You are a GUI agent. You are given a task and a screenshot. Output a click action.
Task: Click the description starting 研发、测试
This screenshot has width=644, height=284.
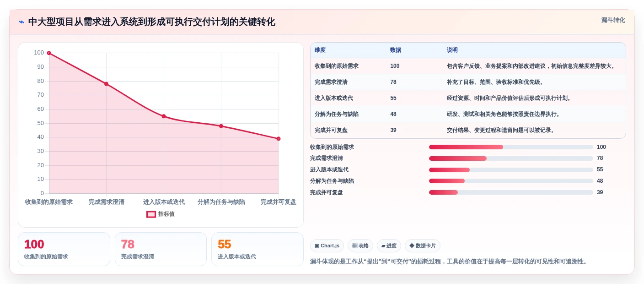pyautogui.click(x=504, y=114)
